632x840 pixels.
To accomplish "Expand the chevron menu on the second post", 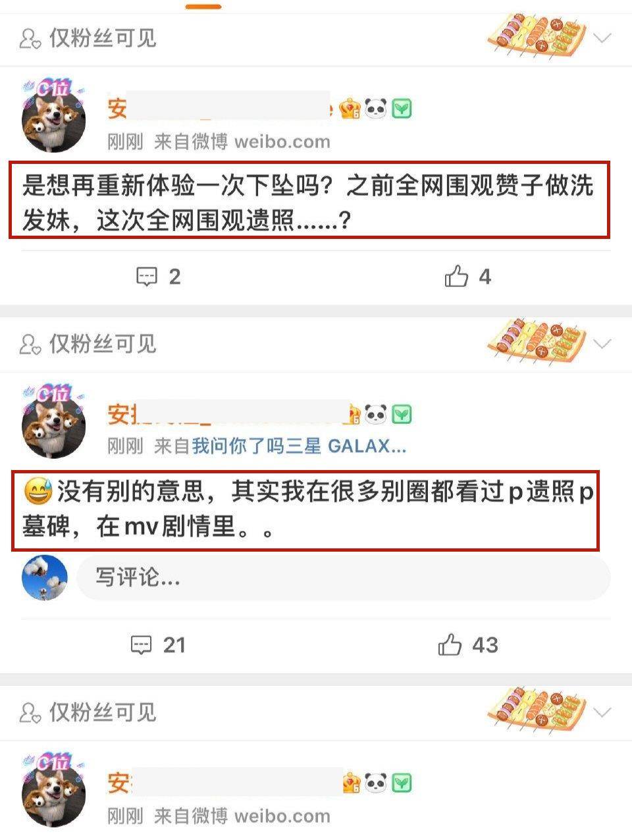I will (602, 344).
